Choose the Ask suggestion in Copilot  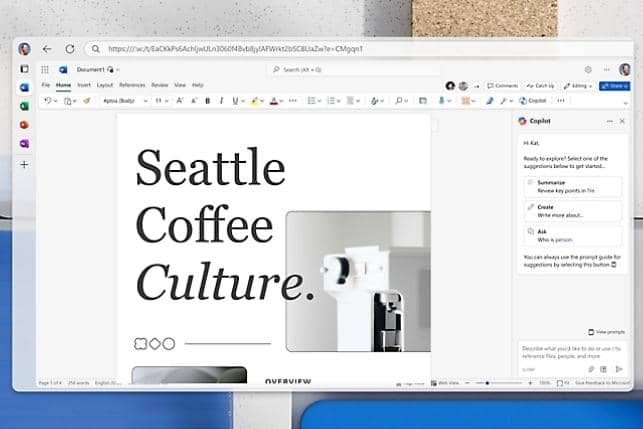pyautogui.click(x=573, y=236)
